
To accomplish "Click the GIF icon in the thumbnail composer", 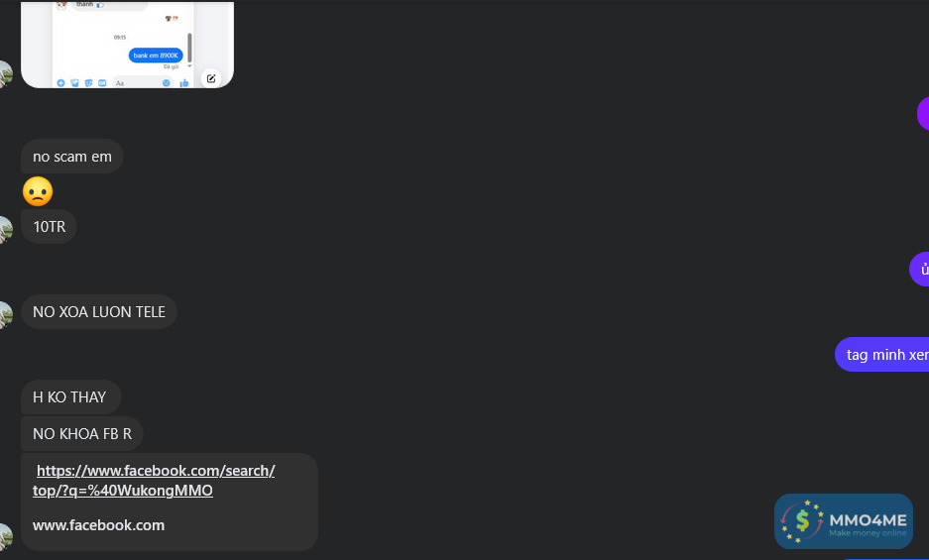I will pos(102,83).
